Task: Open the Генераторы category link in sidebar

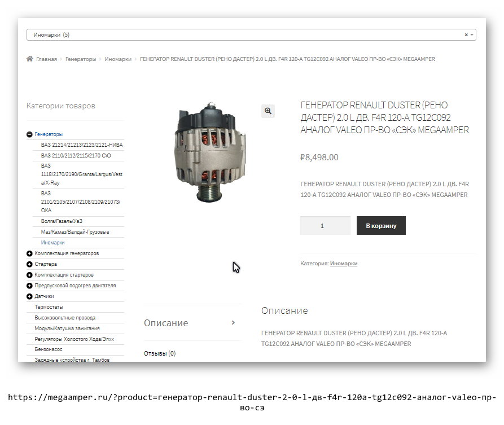Action: 49,134
